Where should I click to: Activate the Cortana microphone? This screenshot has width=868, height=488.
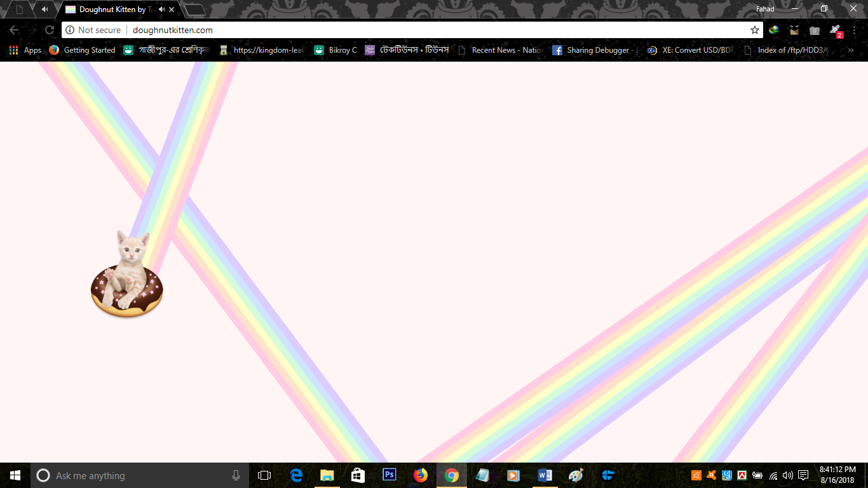coord(236,475)
